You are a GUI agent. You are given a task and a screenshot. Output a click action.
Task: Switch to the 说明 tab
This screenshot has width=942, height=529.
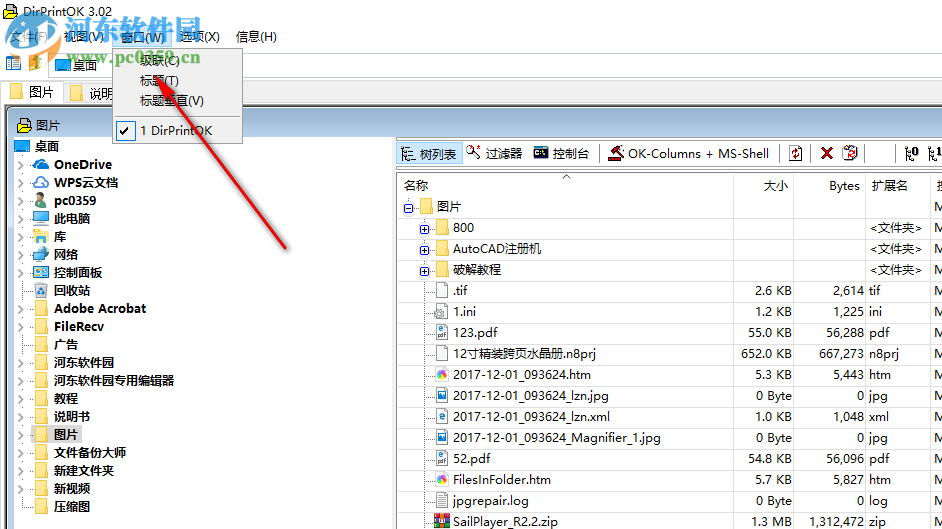point(90,93)
